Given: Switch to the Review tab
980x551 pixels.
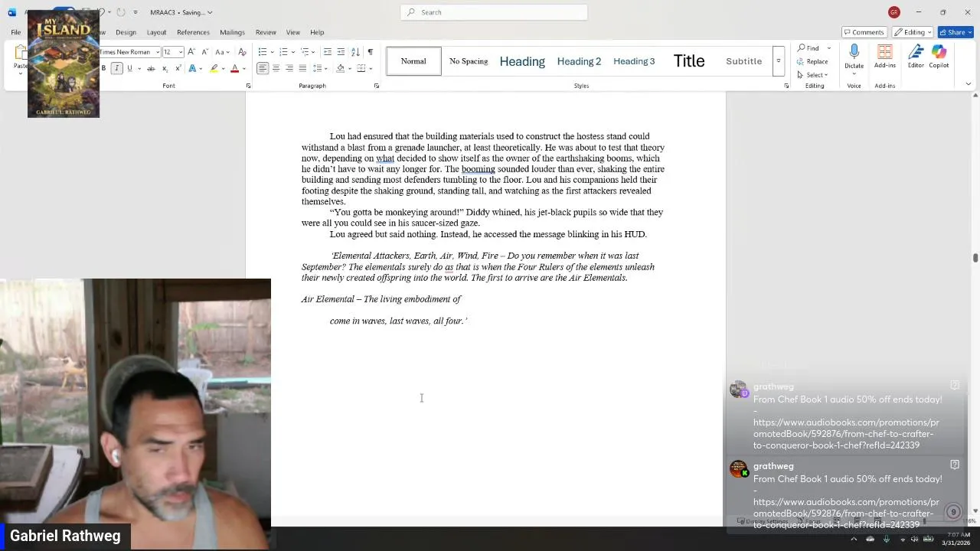Looking at the screenshot, I should [266, 32].
